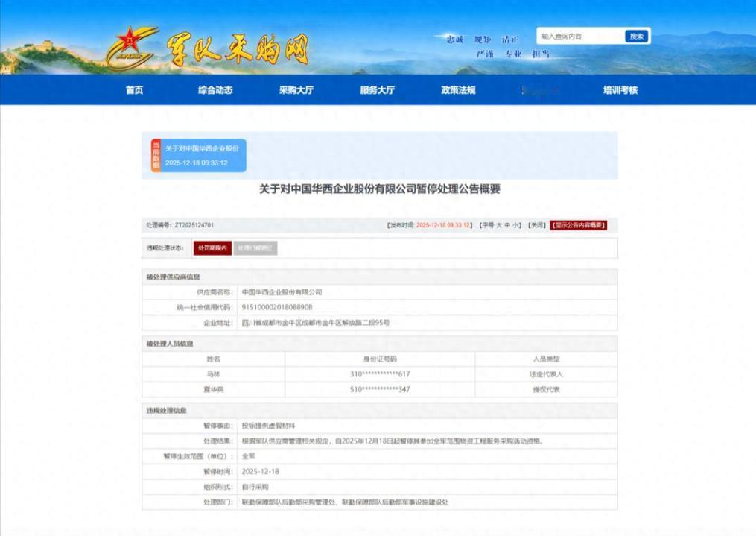
Task: Click supplier name 中国华西企业股份有限公司
Action: pyautogui.click(x=282, y=292)
